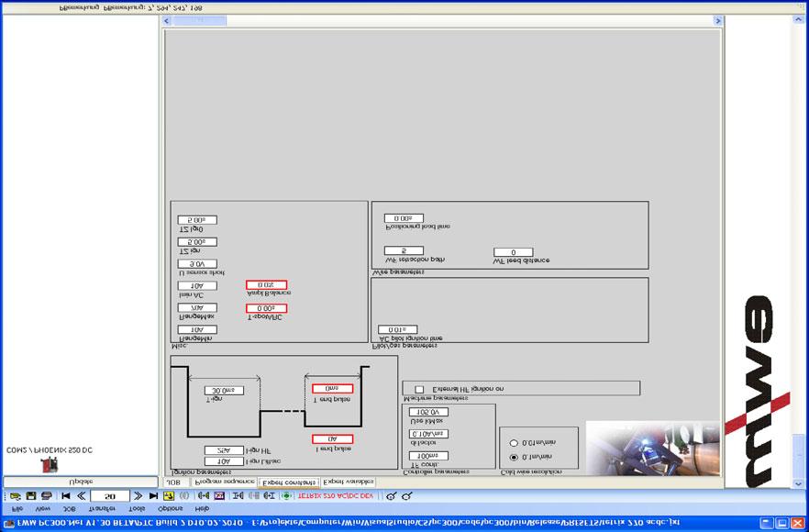The height and width of the screenshot is (532, 809).
Task: Click the floppy disk save icon
Action: coord(31,496)
